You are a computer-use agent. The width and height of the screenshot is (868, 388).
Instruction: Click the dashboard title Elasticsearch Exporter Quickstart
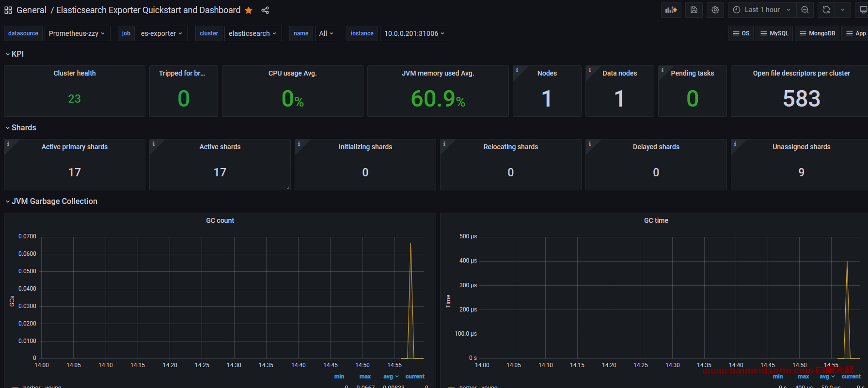point(148,10)
